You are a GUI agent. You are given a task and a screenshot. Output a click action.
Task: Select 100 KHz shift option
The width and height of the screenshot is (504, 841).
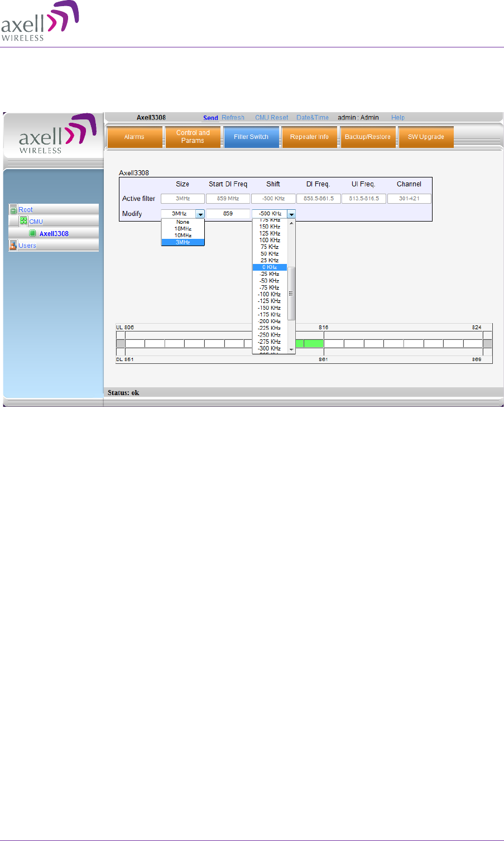[270, 240]
